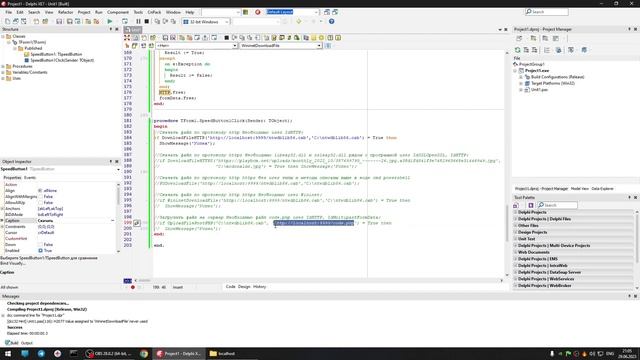The width and height of the screenshot is (640, 360).
Task: Select Unit1.pas in Project Manager
Action: (x=539, y=90)
